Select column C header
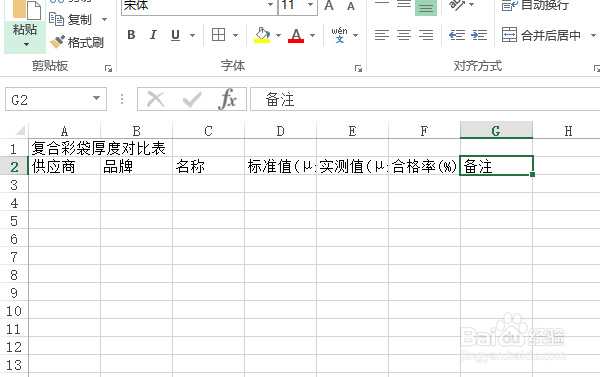The height and width of the screenshot is (377, 600). [208, 131]
